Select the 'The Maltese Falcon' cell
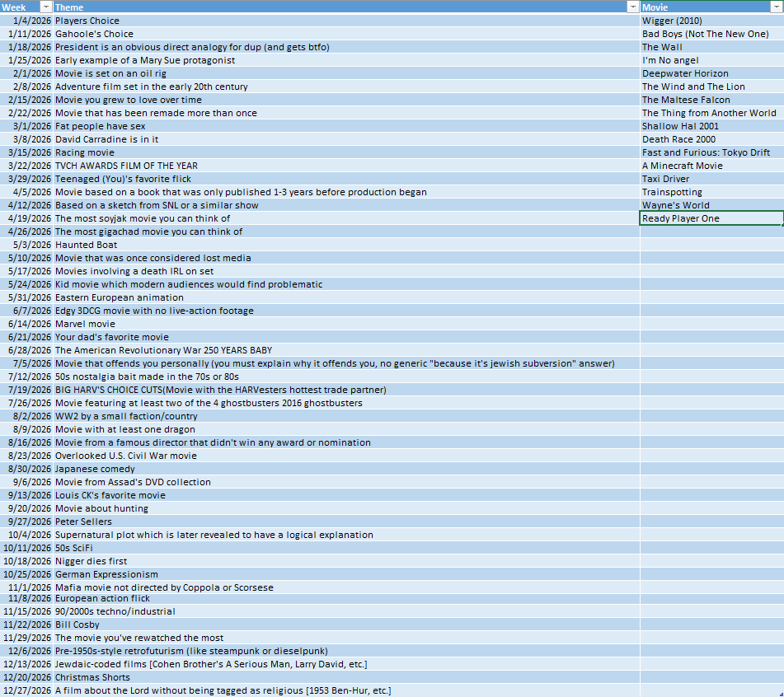784x697 pixels. tap(711, 100)
